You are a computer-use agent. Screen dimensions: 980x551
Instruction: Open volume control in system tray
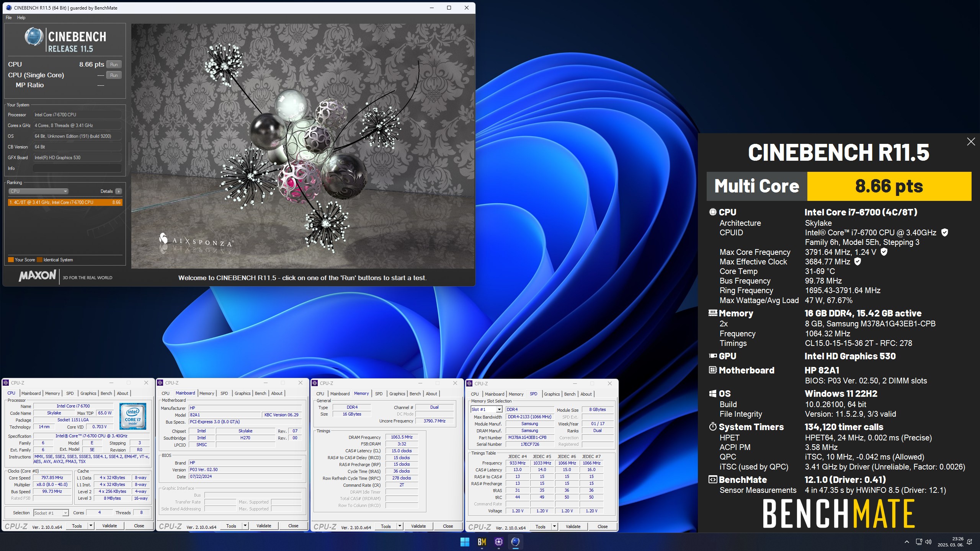928,542
